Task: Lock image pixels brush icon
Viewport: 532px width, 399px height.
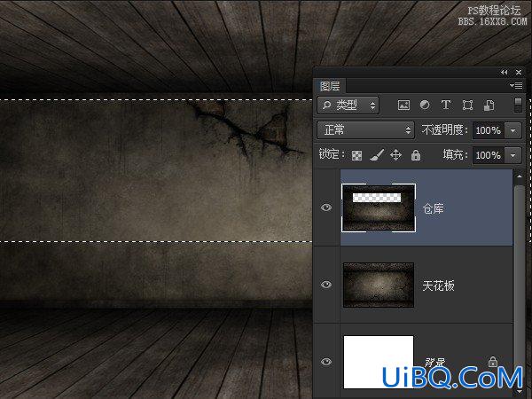Action: coord(377,155)
